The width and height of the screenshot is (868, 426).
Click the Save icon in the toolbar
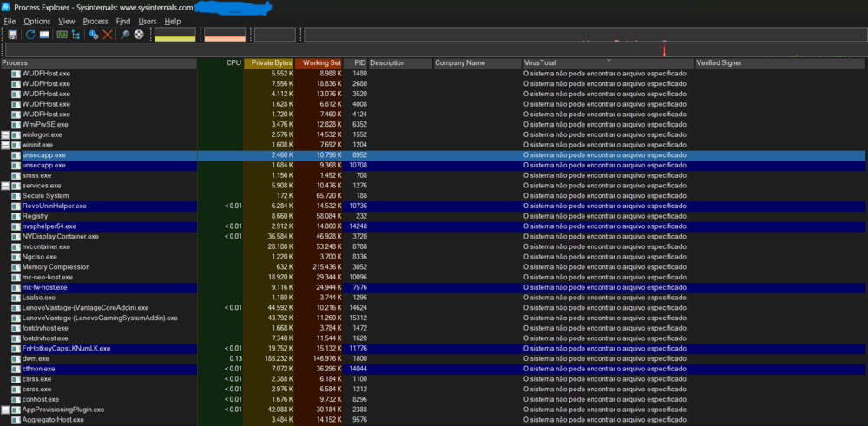(13, 35)
